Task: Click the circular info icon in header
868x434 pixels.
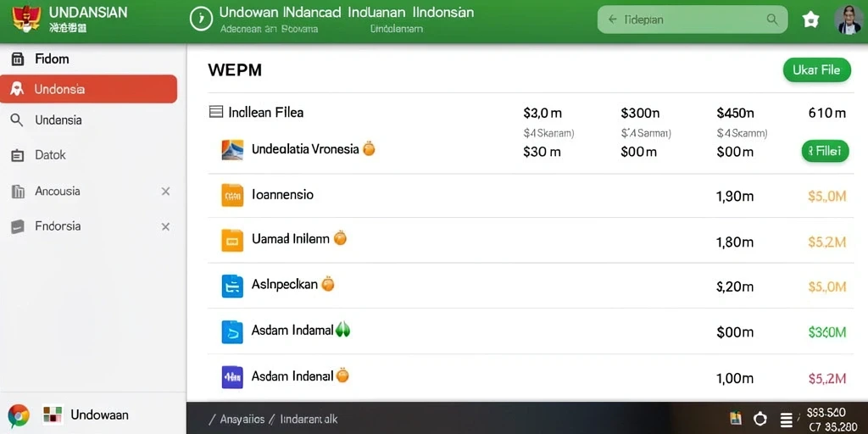Action: [201, 19]
